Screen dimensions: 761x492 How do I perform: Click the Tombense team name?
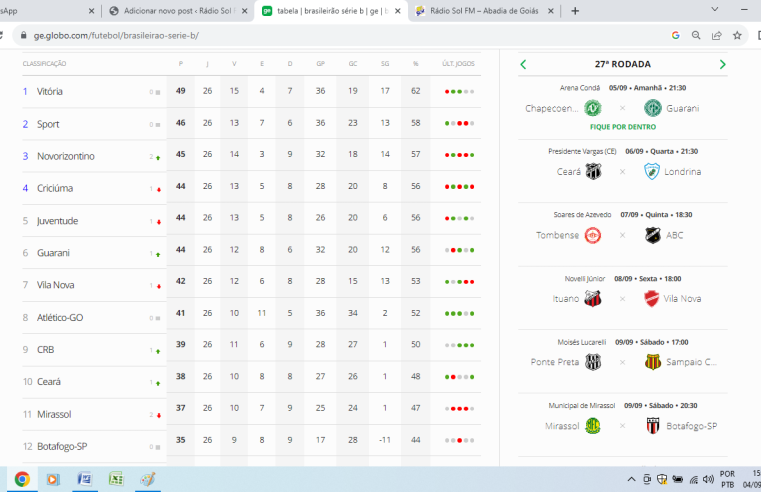[x=557, y=235]
